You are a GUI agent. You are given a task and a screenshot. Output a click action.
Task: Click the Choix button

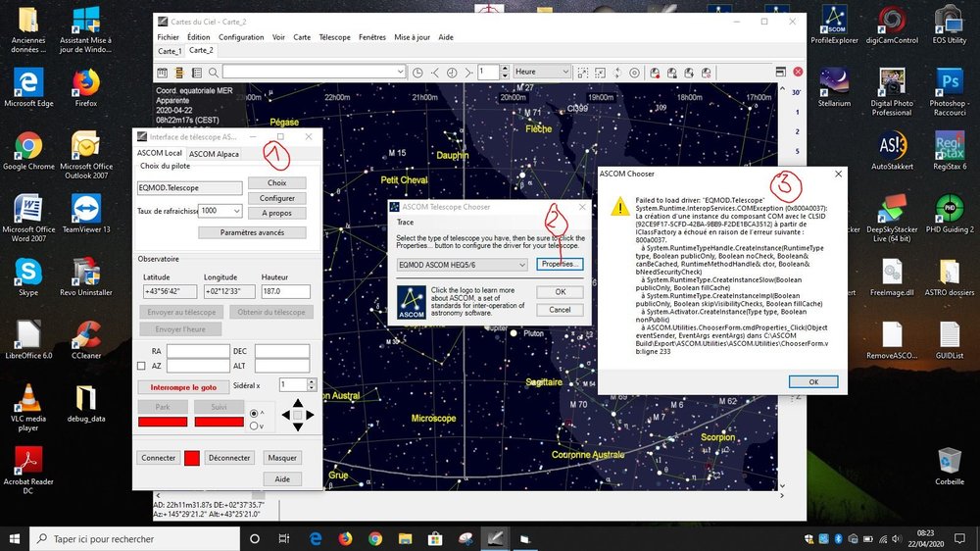click(x=277, y=182)
